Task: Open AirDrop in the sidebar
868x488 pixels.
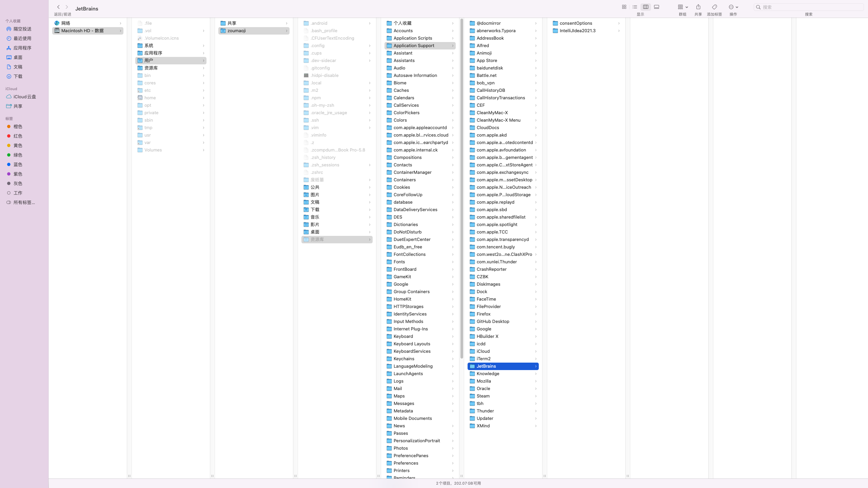Action: coord(22,29)
